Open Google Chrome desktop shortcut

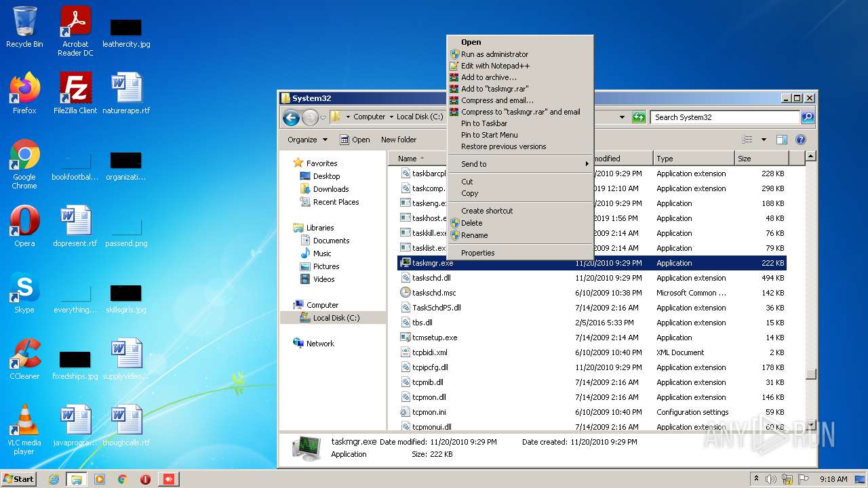[x=24, y=164]
